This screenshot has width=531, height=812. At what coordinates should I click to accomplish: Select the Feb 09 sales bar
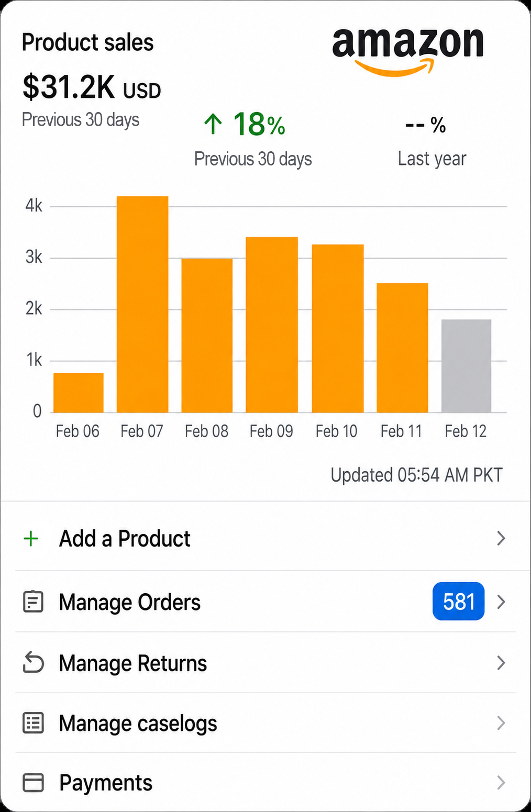point(272,325)
